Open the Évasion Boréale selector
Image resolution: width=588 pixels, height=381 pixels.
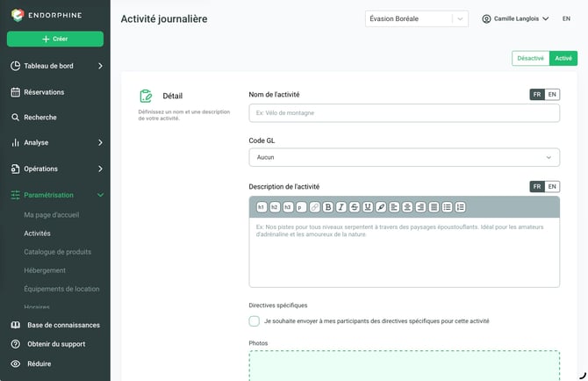tap(416, 18)
